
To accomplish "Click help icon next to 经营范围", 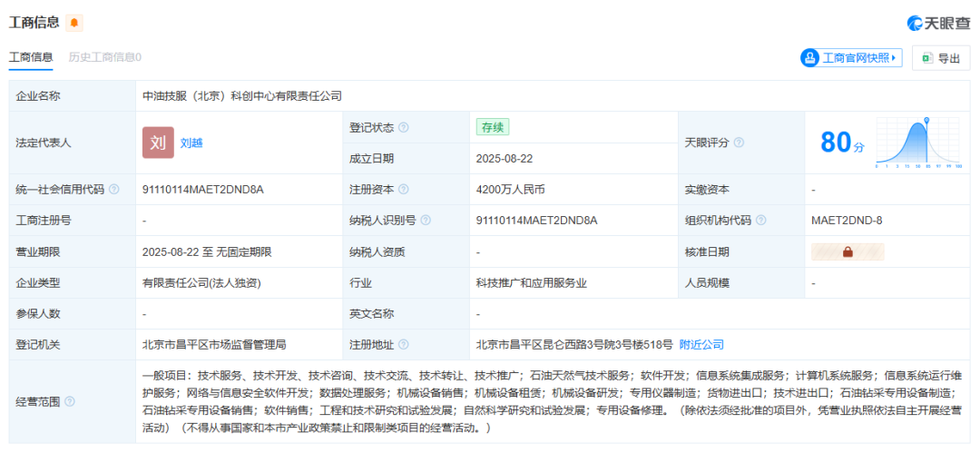I will click(69, 401).
